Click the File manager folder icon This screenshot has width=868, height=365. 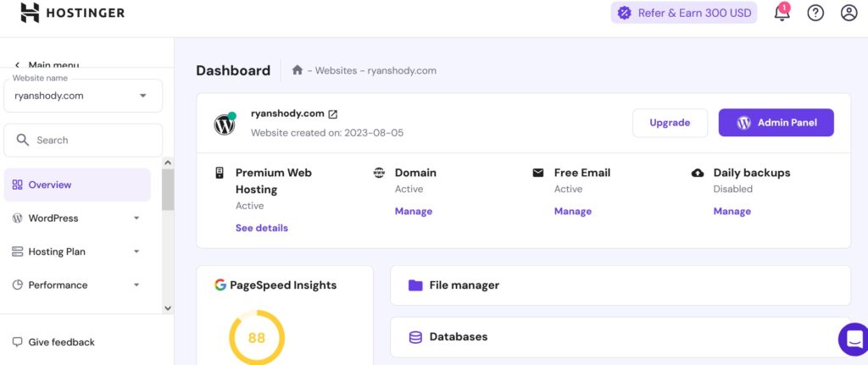(x=415, y=285)
